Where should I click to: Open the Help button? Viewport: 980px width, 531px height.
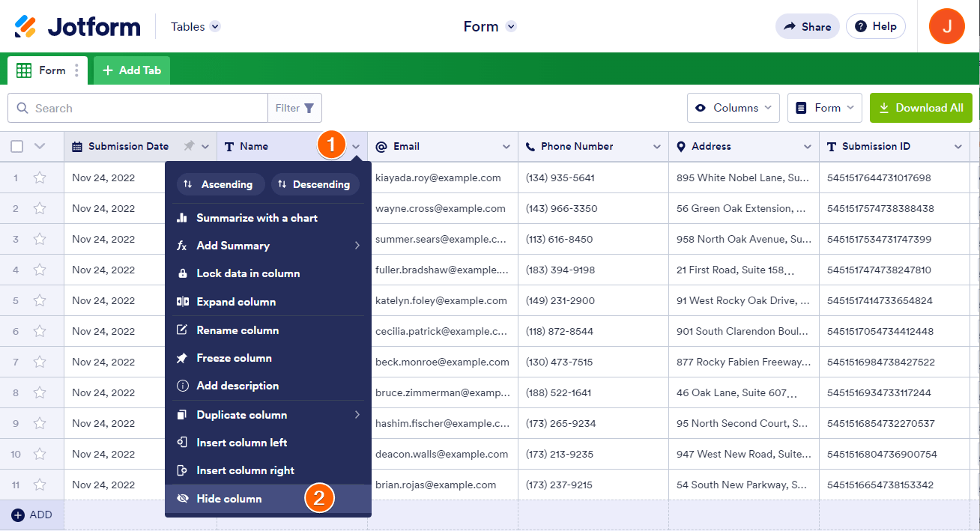click(x=876, y=26)
